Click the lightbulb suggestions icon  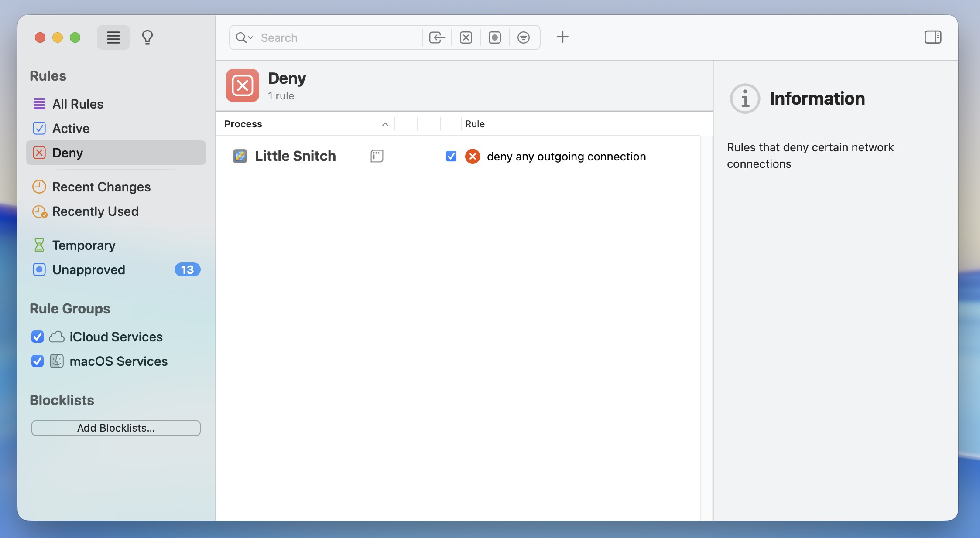coord(147,37)
